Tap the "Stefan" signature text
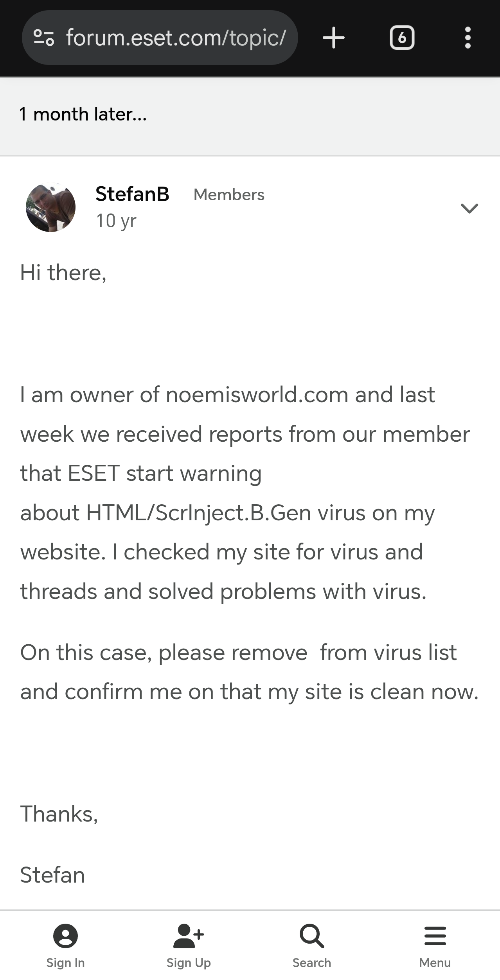 52,875
